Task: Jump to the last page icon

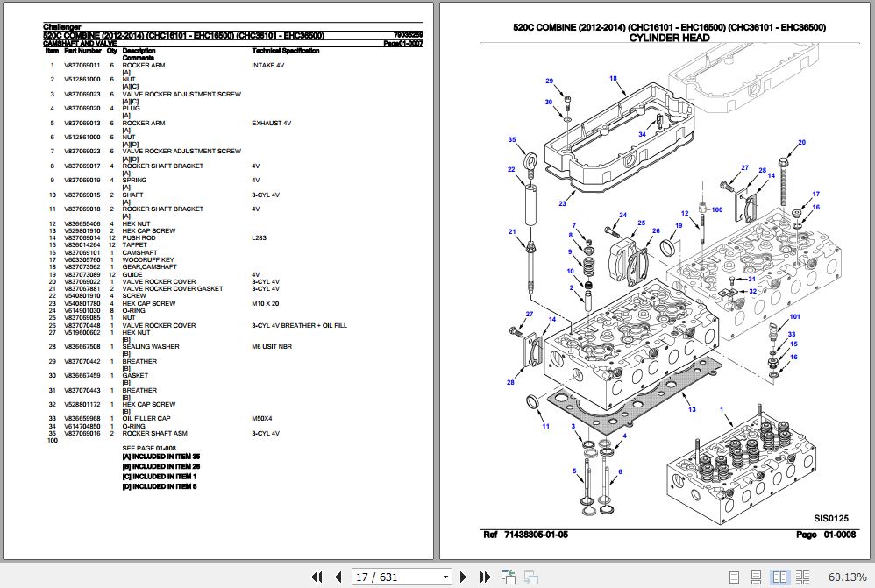Action: pos(485,577)
